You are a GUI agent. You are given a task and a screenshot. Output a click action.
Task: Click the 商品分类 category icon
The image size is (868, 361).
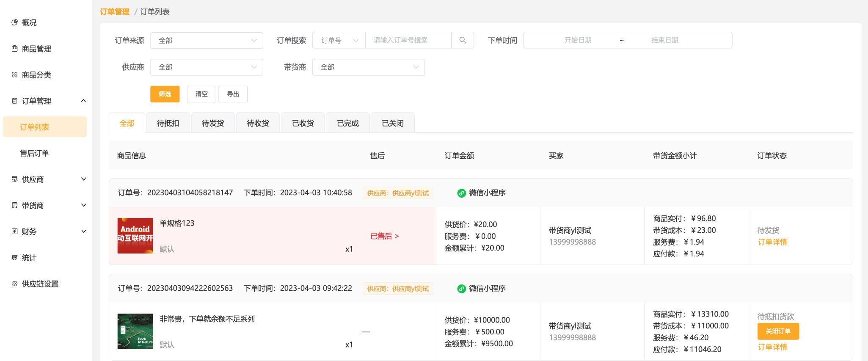[14, 75]
